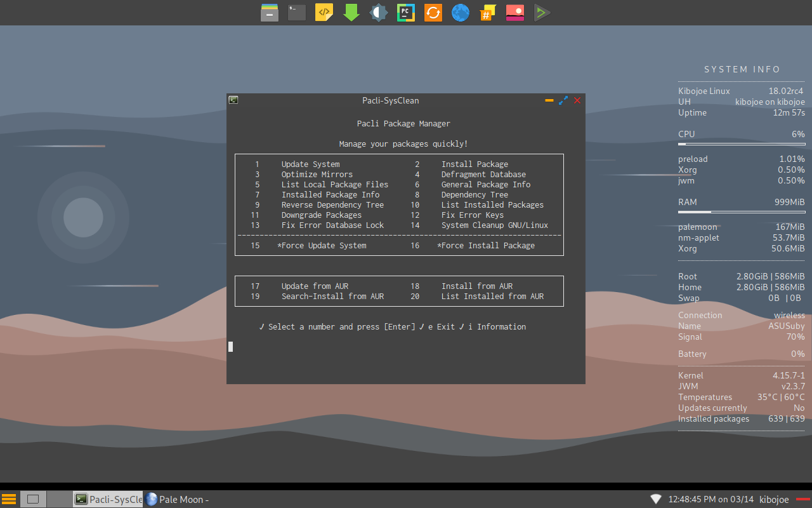The image size is (812, 508).
Task: Open the file manager from the dock
Action: click(270, 13)
